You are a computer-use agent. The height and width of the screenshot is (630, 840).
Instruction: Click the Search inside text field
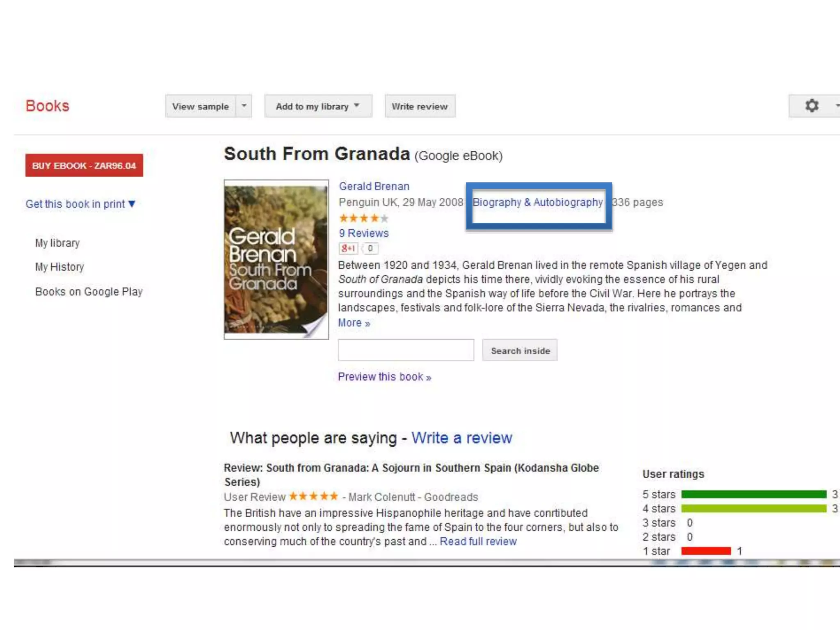406,350
